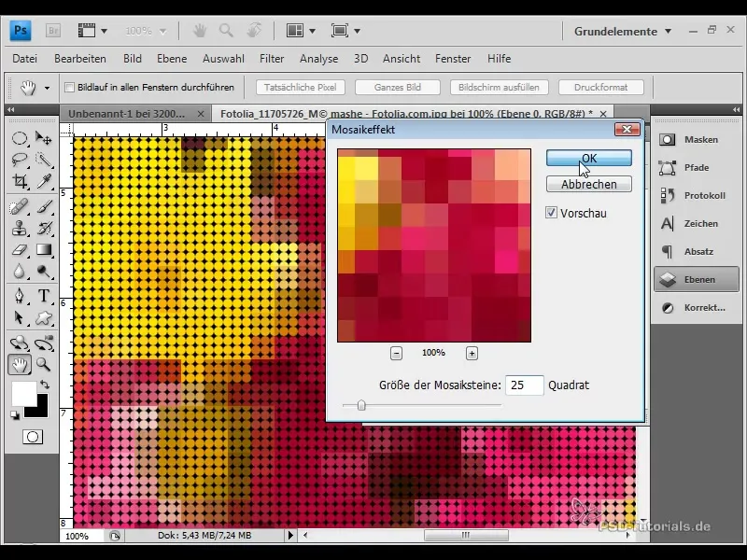Select the Path Selection tool
This screenshot has width=747, height=560.
(x=20, y=317)
